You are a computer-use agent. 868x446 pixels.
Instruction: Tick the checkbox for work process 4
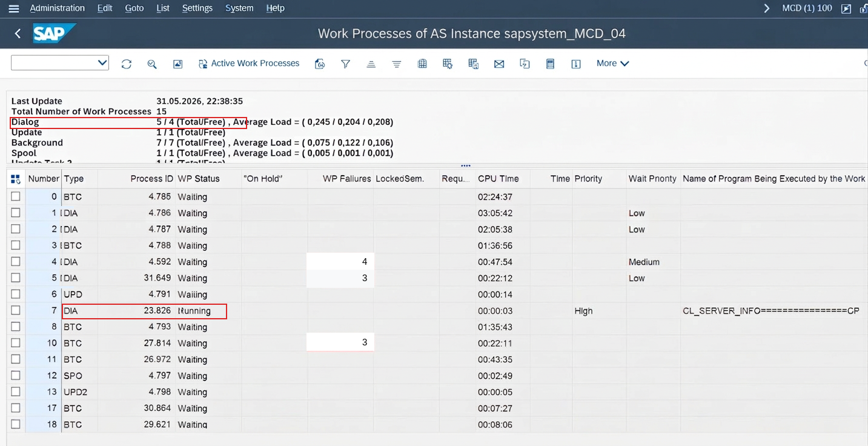click(x=16, y=262)
